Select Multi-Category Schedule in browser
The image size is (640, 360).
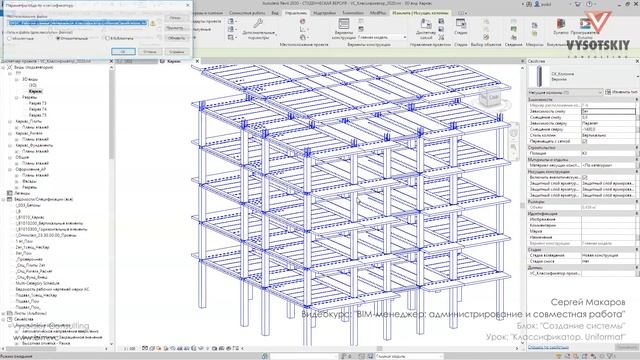point(38,283)
